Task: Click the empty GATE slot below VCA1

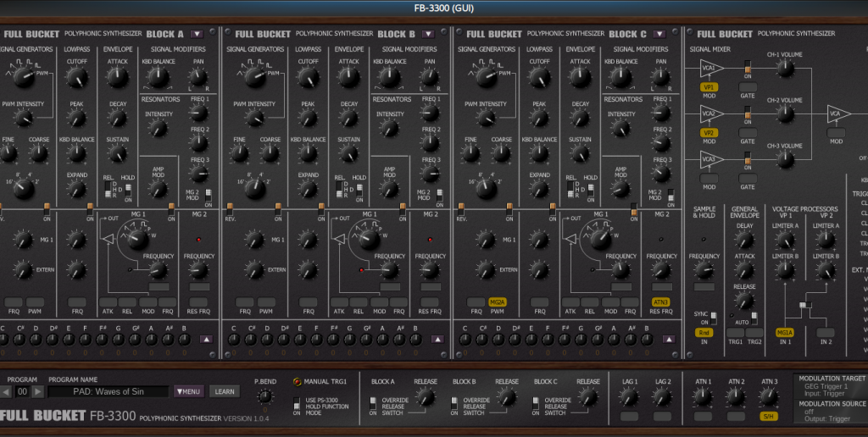Action: (748, 87)
